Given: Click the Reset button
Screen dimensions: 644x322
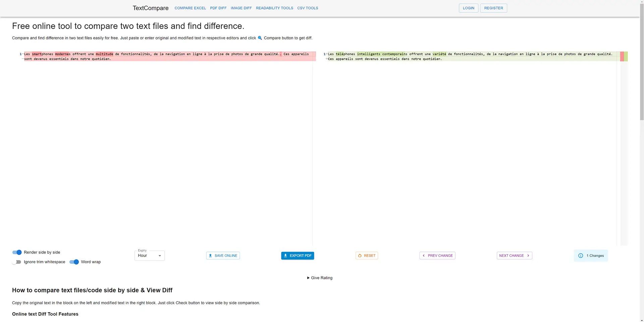Looking at the screenshot, I should click(367, 256).
